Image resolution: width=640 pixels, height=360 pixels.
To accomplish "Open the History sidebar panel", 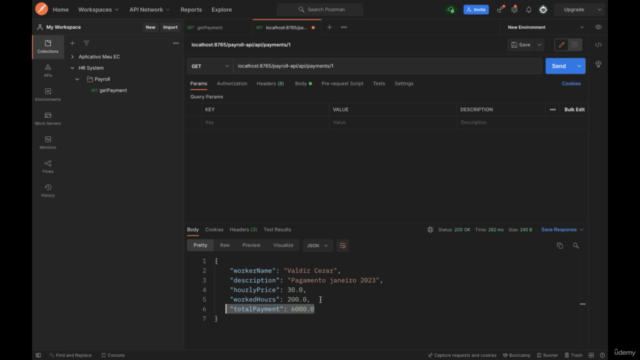I will 48,190.
